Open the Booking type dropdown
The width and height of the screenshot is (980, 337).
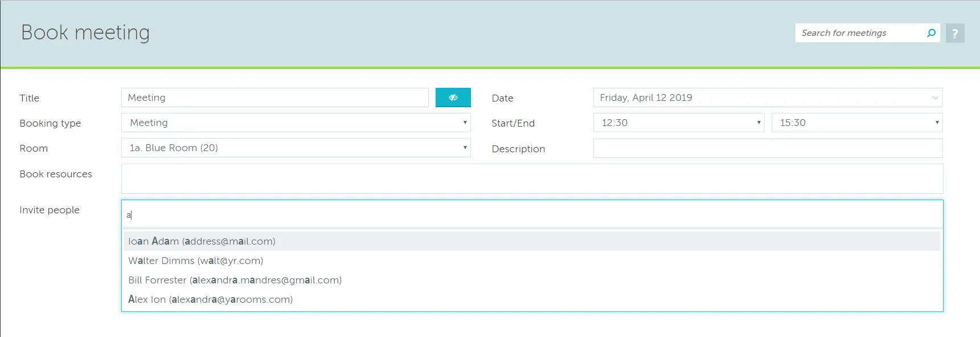pos(296,123)
